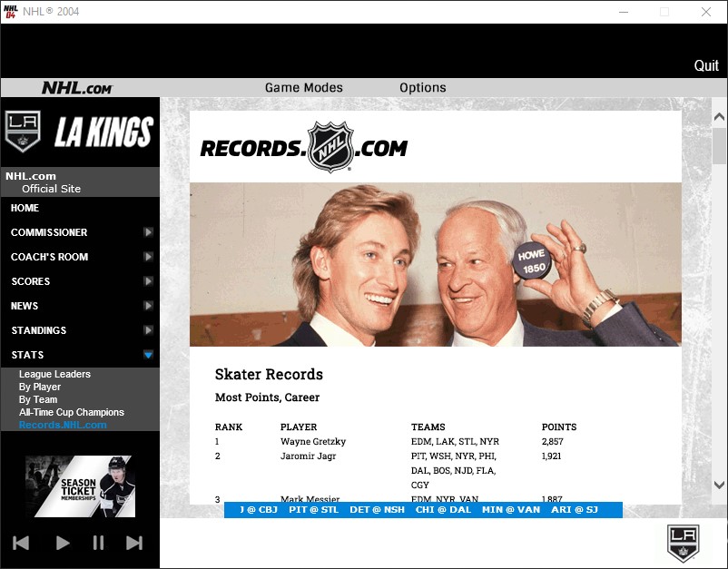Select SCORES menu item
The image size is (728, 569).
tap(31, 281)
